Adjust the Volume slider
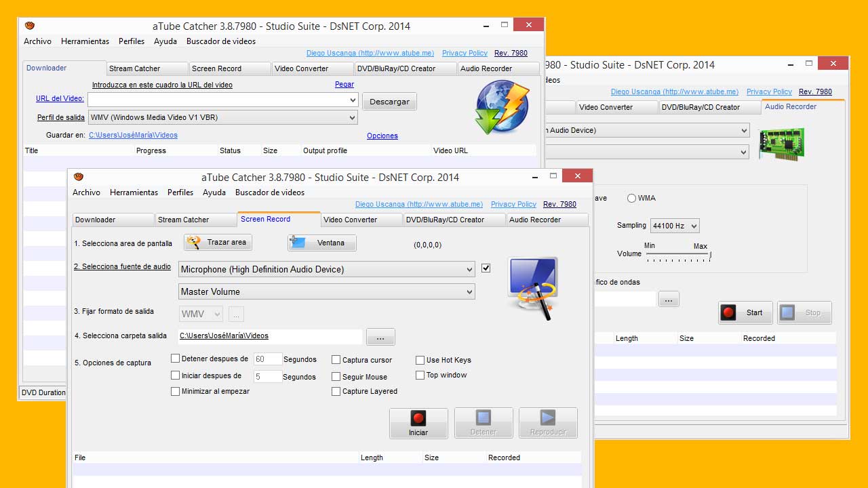The height and width of the screenshot is (488, 868). tap(678, 256)
